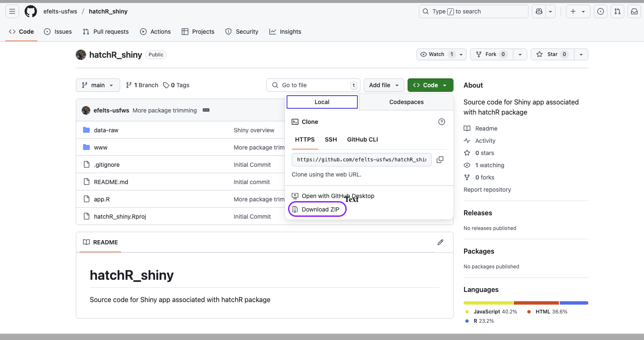Open the 0 stars link
Screen dimensions: 644x340
tap(479, 153)
